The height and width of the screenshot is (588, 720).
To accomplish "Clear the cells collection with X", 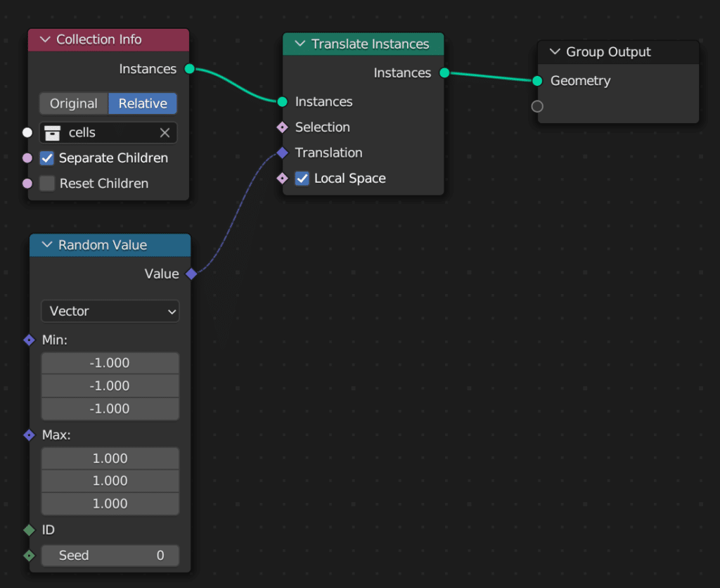I will coord(165,133).
